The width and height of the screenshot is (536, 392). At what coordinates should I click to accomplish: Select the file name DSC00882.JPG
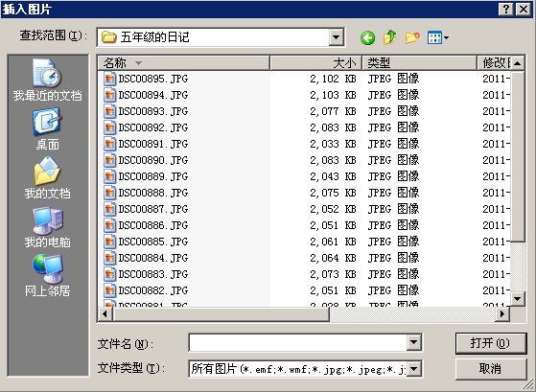153,290
